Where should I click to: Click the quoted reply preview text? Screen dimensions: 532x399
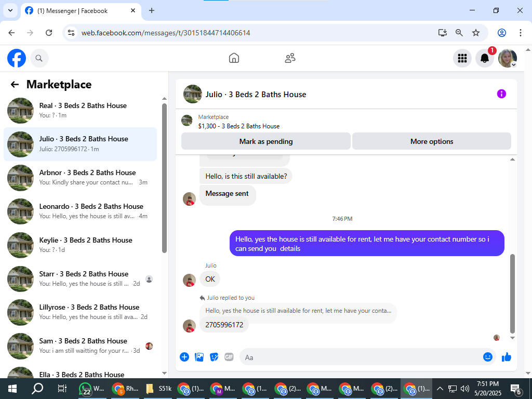click(298, 311)
